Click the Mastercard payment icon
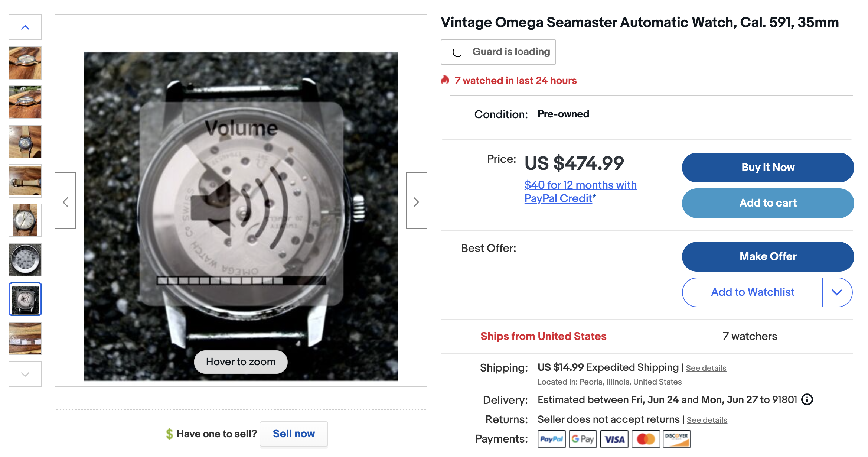 click(x=646, y=439)
